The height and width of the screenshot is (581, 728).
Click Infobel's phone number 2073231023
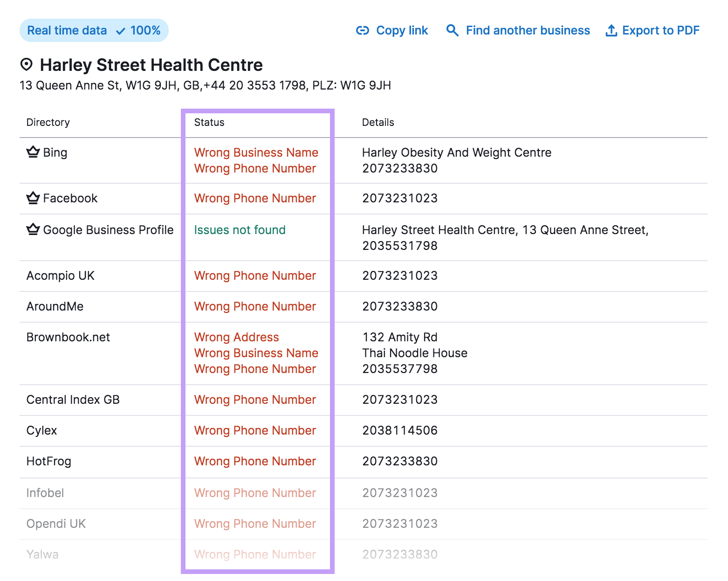(400, 493)
